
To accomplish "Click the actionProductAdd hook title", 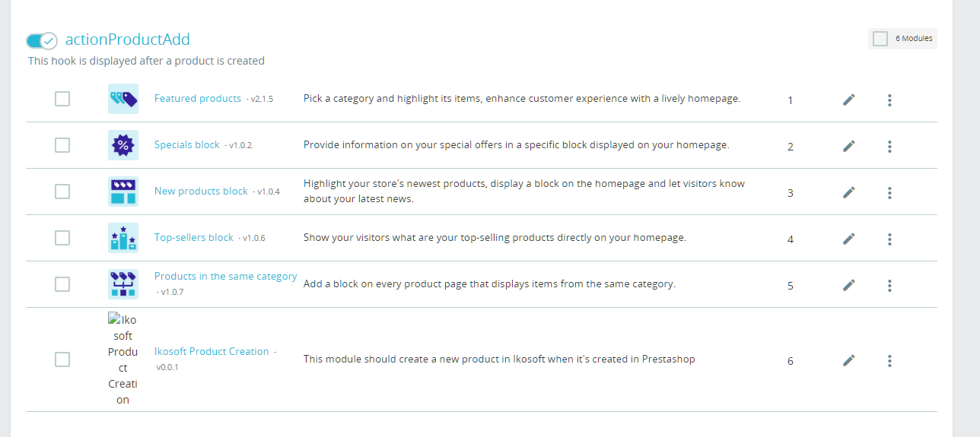I will 128,40.
